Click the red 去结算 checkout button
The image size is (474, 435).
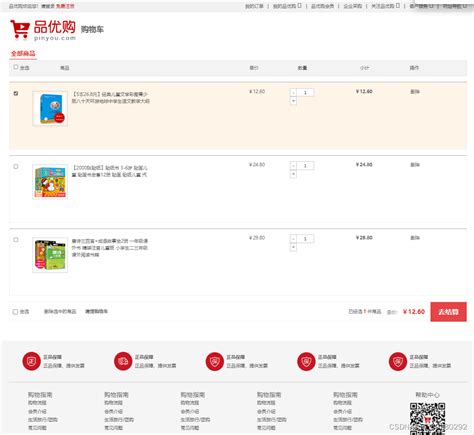click(448, 312)
